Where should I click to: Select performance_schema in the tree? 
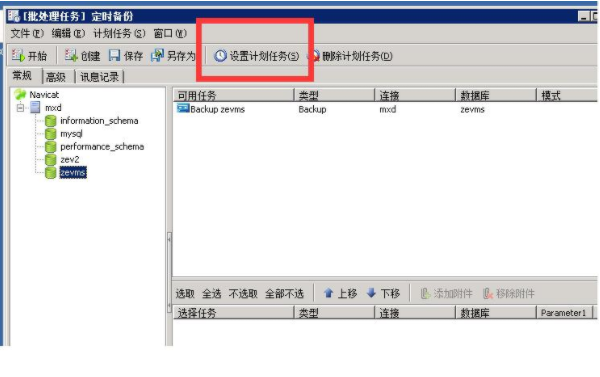coord(102,147)
